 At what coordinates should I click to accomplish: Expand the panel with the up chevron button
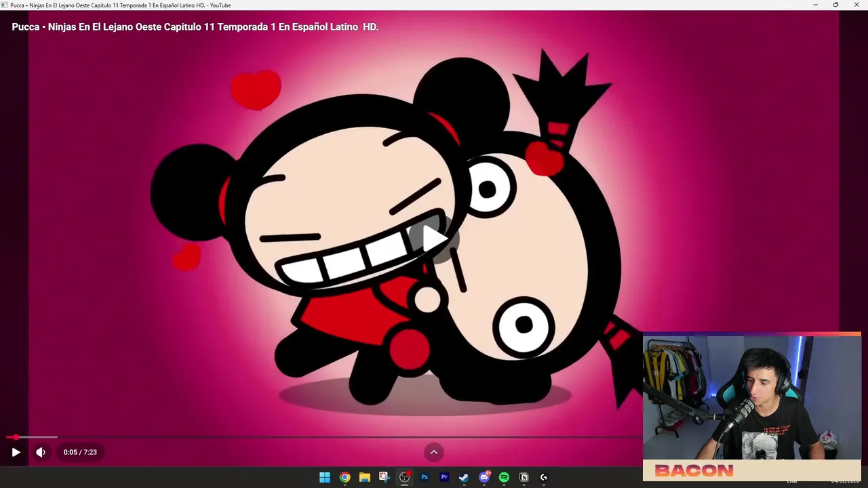coord(434,452)
